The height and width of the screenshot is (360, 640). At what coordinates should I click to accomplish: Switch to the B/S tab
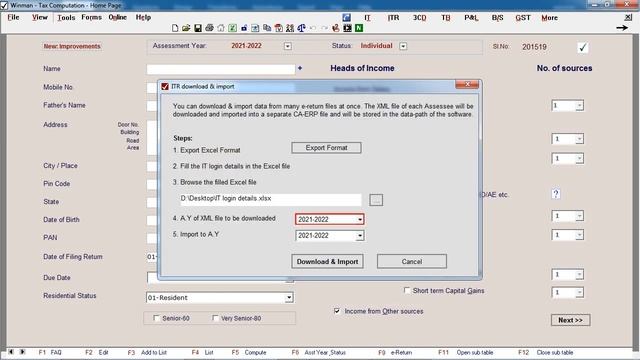coord(498,18)
